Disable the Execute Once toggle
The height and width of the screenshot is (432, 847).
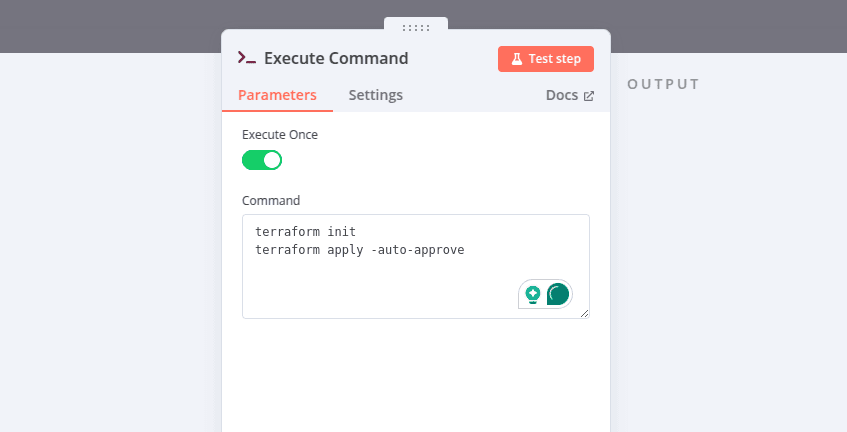pyautogui.click(x=262, y=160)
